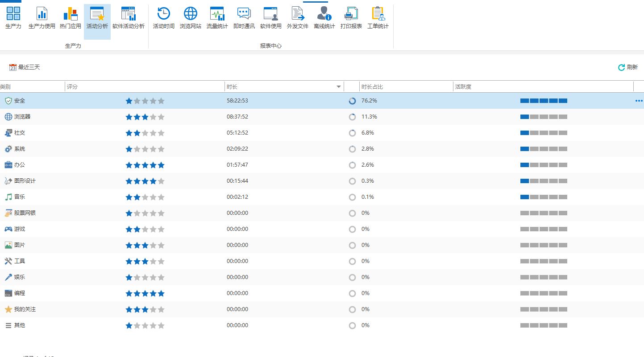Click the picture icon of 图片 category
Image resolution: width=644 pixels, height=357 pixels.
[8, 245]
